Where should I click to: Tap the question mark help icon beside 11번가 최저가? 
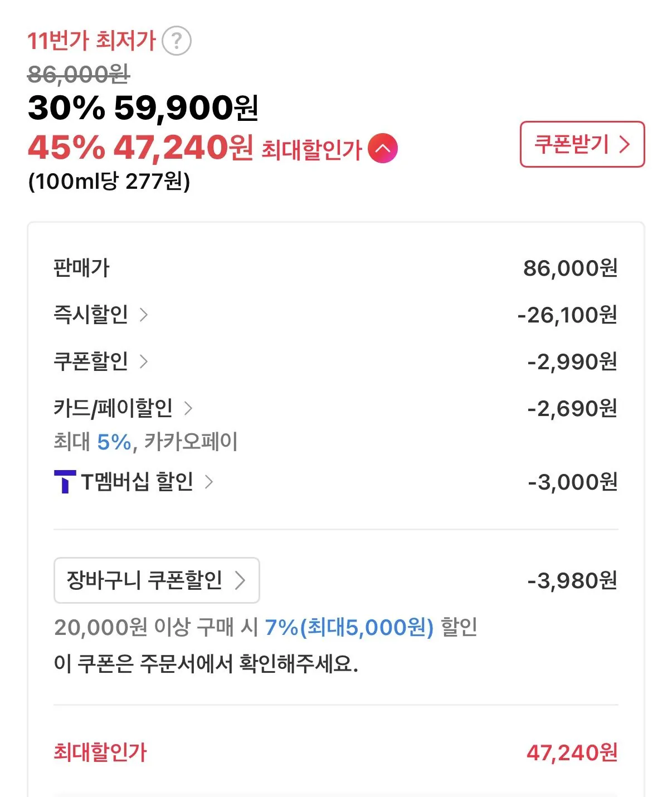coord(176,41)
